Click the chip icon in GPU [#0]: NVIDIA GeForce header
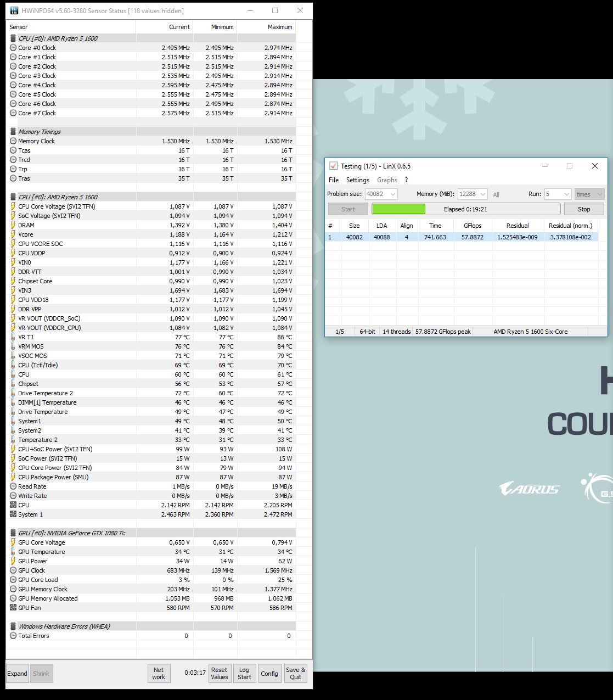Viewport: 613px width, 700px height. click(13, 533)
